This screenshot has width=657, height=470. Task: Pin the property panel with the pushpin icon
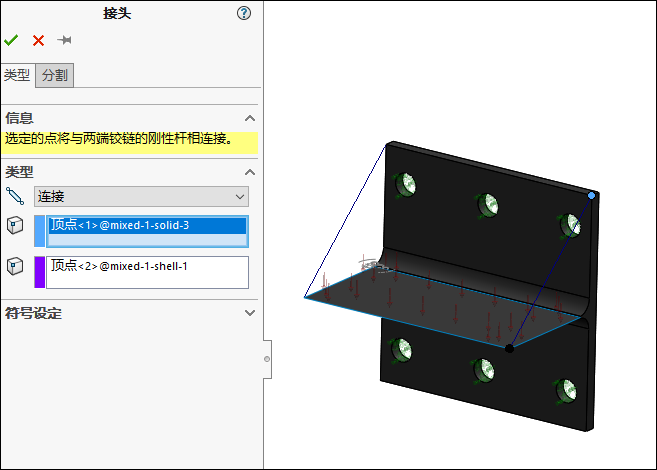(x=65, y=40)
